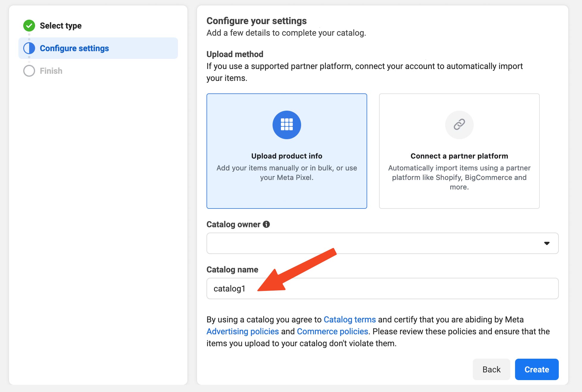This screenshot has width=582, height=392.
Task: Click the chain link partner platform icon
Action: [459, 125]
